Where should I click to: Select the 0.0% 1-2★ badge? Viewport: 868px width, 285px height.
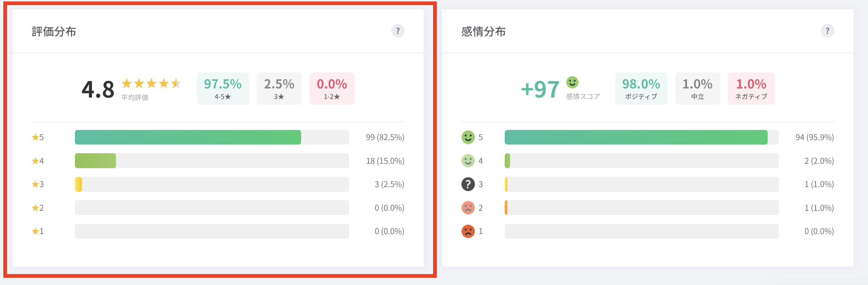[332, 88]
